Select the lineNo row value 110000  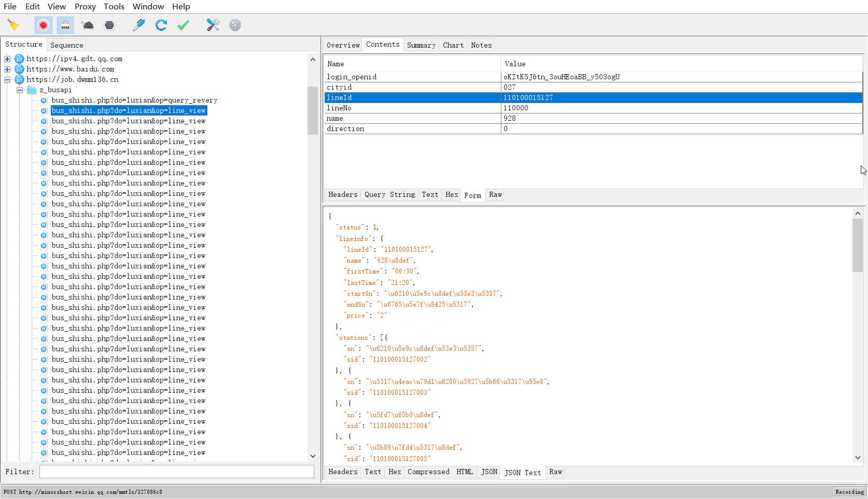pos(682,108)
